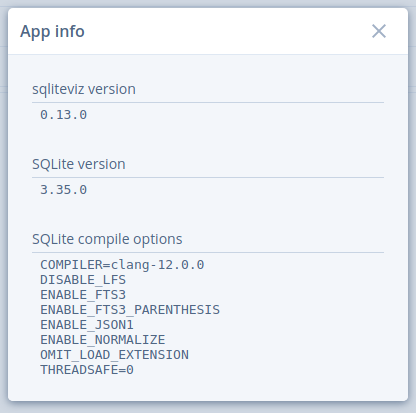
Task: Select the THREADSAFE=0 option line
Action: [x=87, y=370]
